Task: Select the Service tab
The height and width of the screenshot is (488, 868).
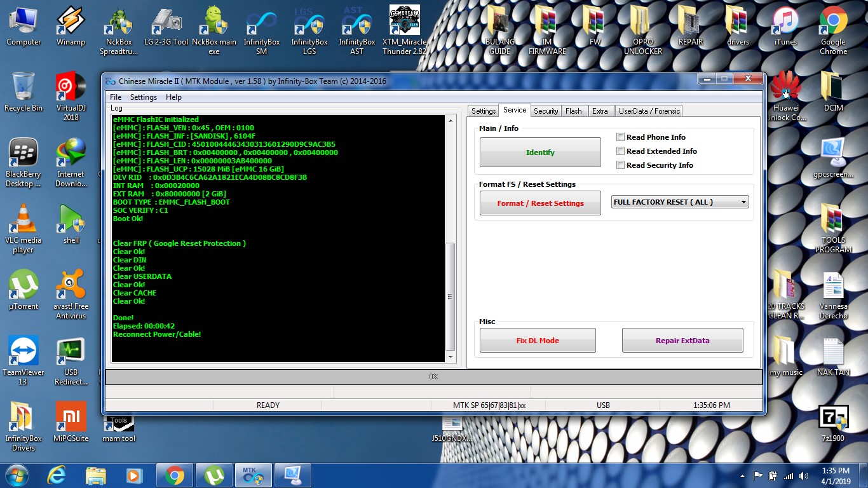Action: coord(515,110)
